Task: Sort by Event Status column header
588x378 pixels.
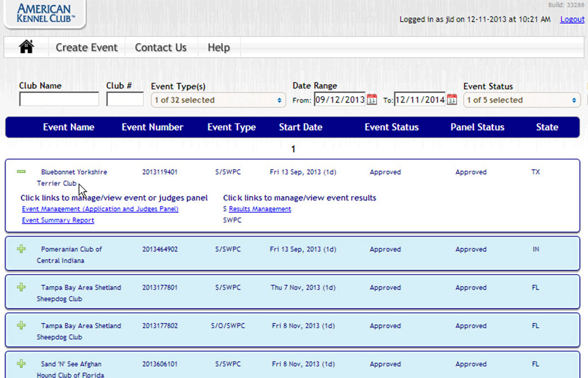Action: (391, 127)
